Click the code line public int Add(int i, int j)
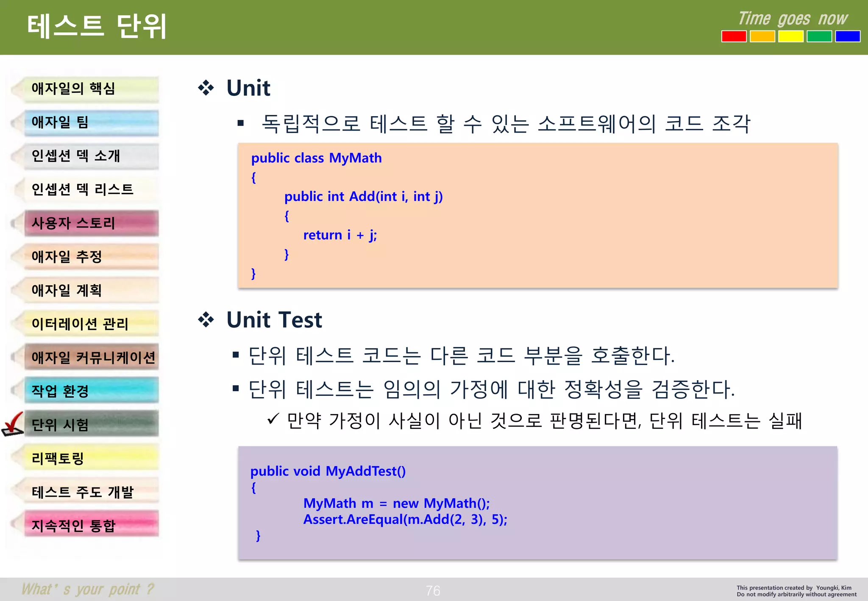The image size is (868, 601). (x=364, y=197)
